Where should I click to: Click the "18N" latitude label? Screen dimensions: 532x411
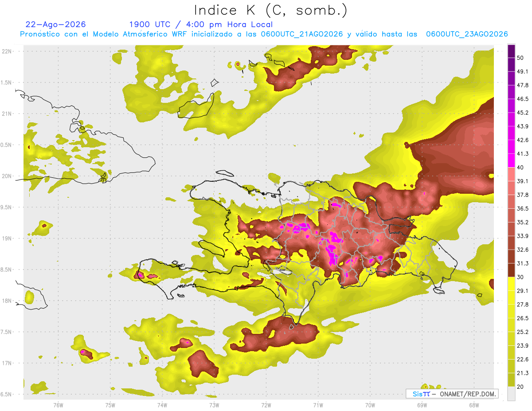pos(7,301)
